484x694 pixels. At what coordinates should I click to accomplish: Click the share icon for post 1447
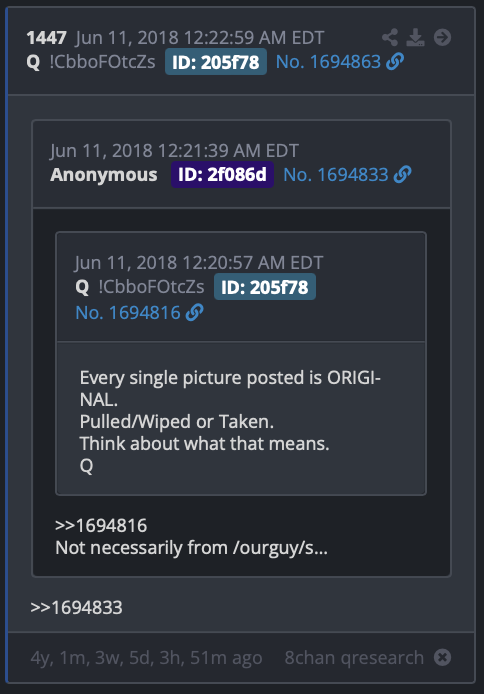390,38
